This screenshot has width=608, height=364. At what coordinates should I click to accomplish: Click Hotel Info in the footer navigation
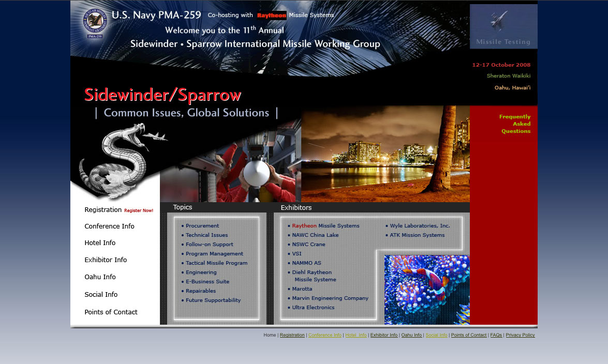pos(356,335)
